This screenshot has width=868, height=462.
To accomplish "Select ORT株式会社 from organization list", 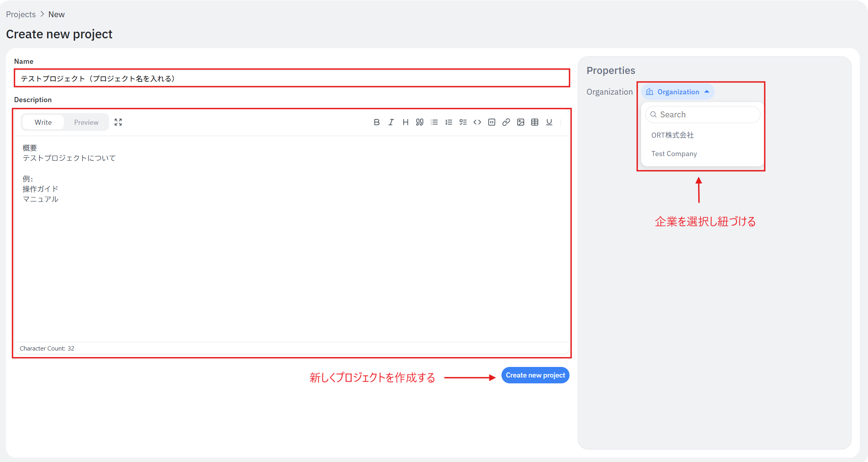I will coord(672,135).
